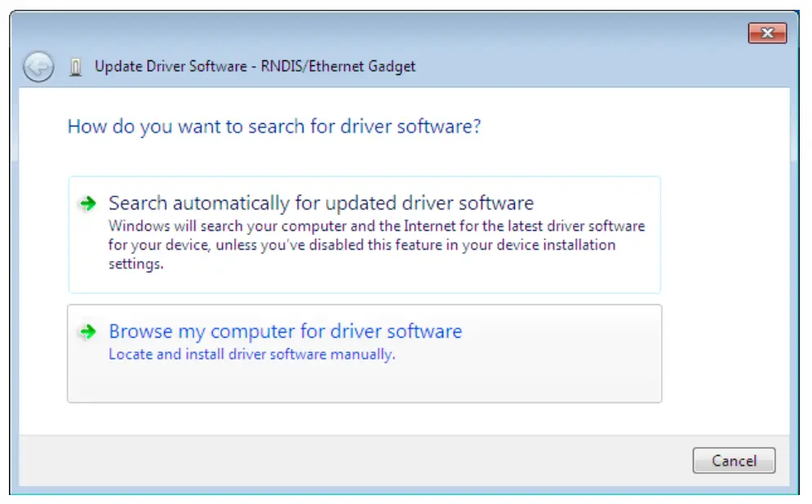The image size is (812, 504).
Task: Click the back arrow button
Action: pos(38,67)
